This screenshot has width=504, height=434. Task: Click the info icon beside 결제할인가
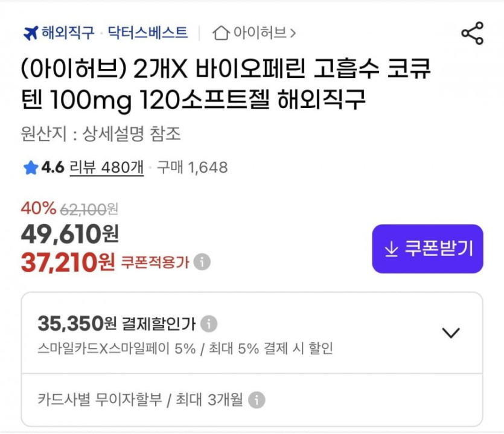point(208,324)
